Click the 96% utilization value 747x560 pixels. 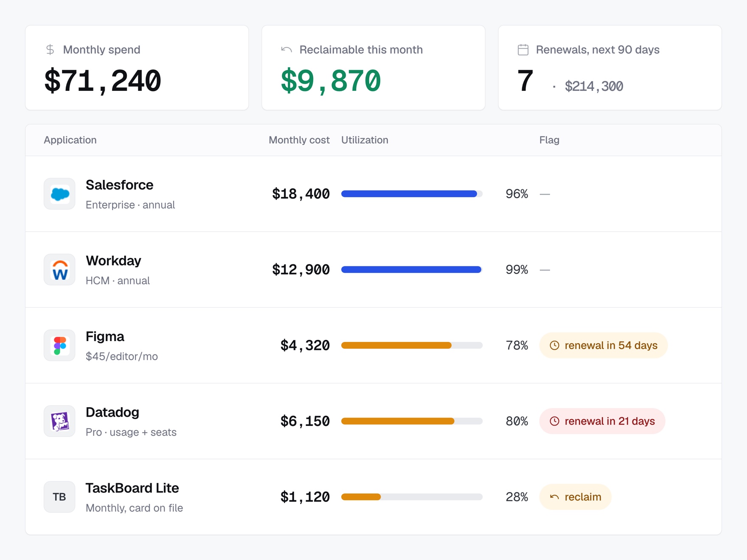point(517,194)
